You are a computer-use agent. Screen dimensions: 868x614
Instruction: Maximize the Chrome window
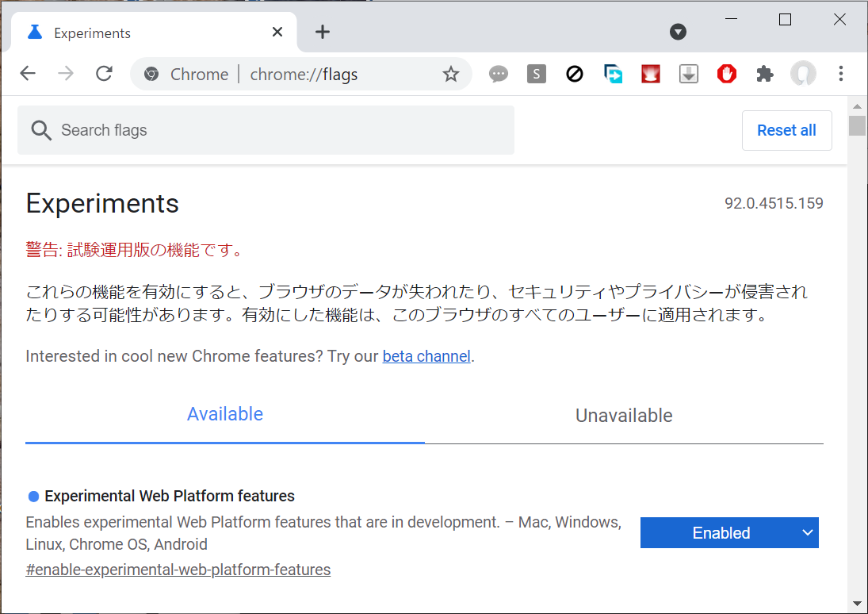[x=785, y=19]
